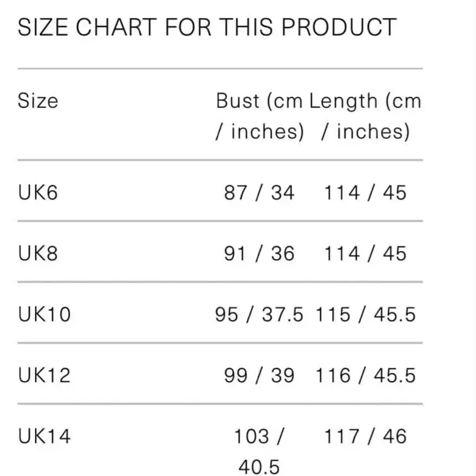Select the UK8 size row label
The image size is (476, 476).
(x=37, y=253)
